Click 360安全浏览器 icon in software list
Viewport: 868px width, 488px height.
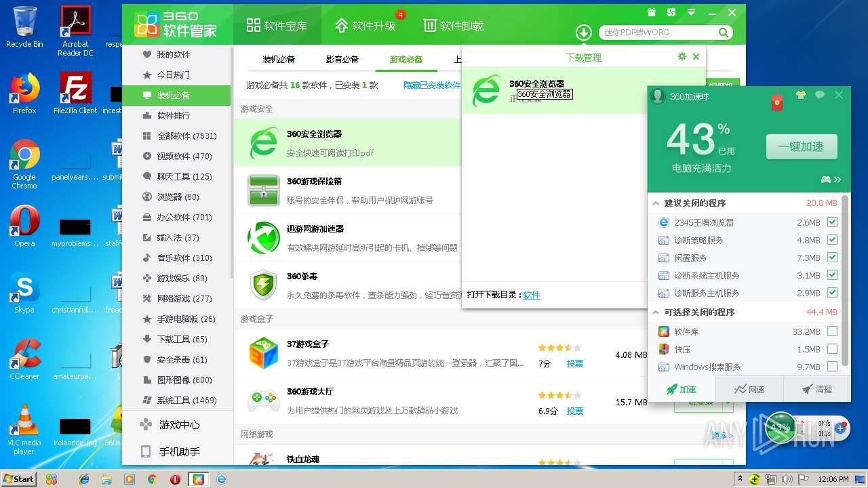point(263,142)
